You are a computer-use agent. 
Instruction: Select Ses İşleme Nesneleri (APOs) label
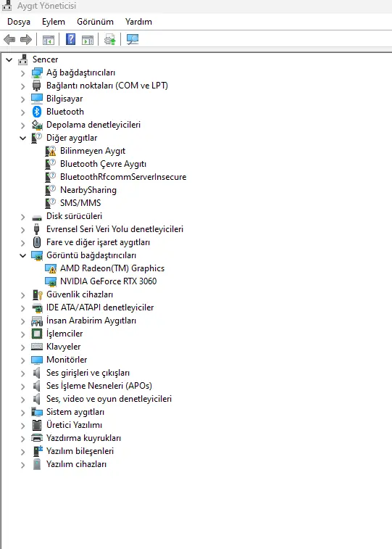click(99, 386)
